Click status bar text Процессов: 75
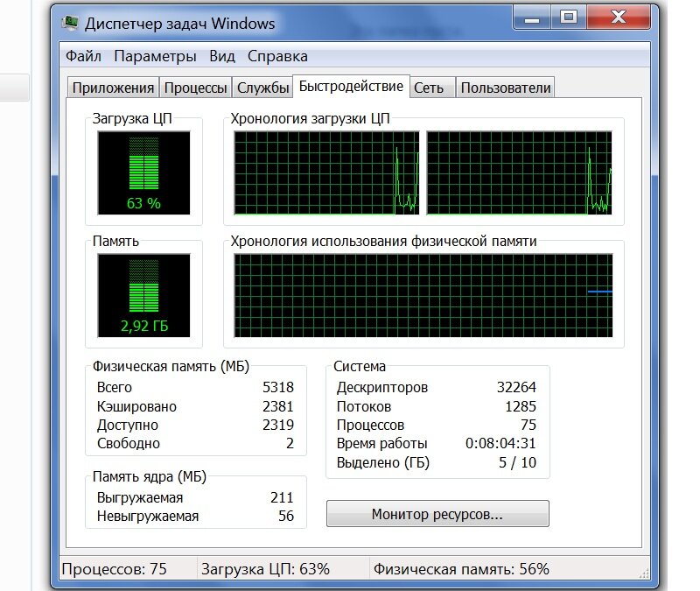The height and width of the screenshot is (591, 700). pyautogui.click(x=115, y=569)
